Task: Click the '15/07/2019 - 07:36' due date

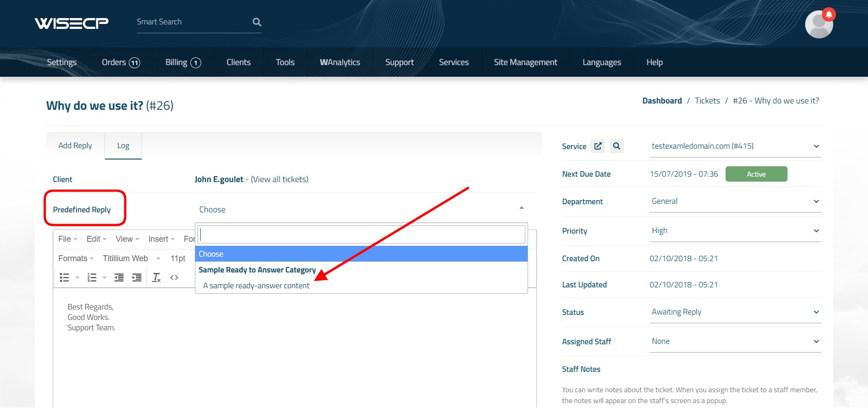Action: 684,174
